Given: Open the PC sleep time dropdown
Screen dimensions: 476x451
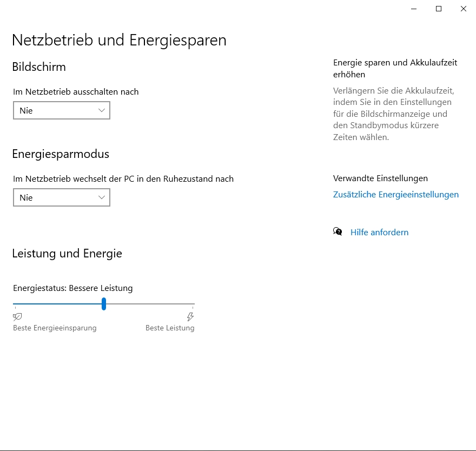Looking at the screenshot, I should click(61, 197).
